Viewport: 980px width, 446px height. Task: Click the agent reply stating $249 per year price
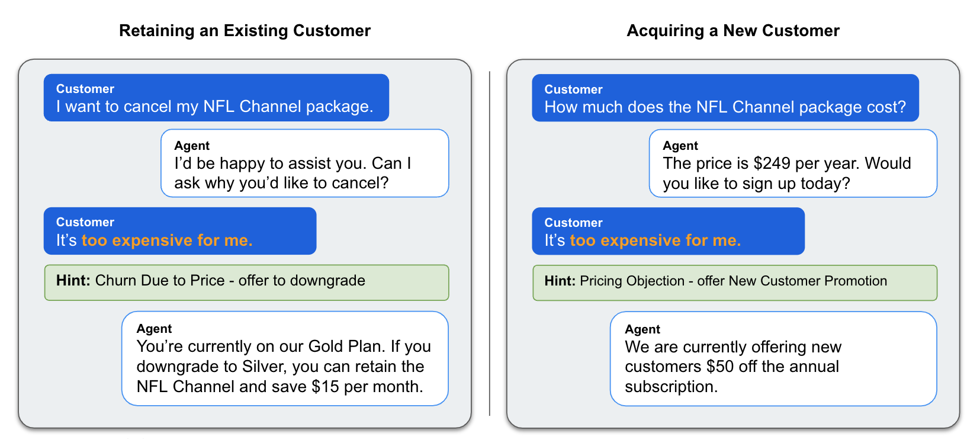793,163
